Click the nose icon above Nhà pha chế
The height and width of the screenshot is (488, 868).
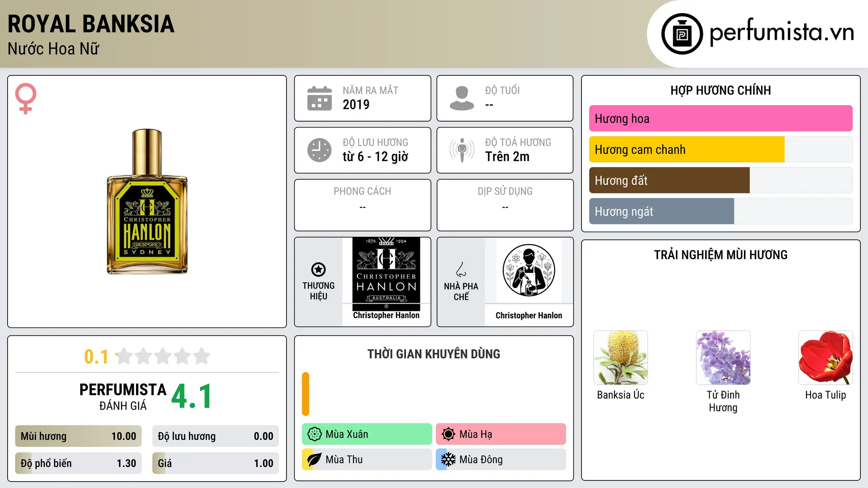click(x=461, y=269)
